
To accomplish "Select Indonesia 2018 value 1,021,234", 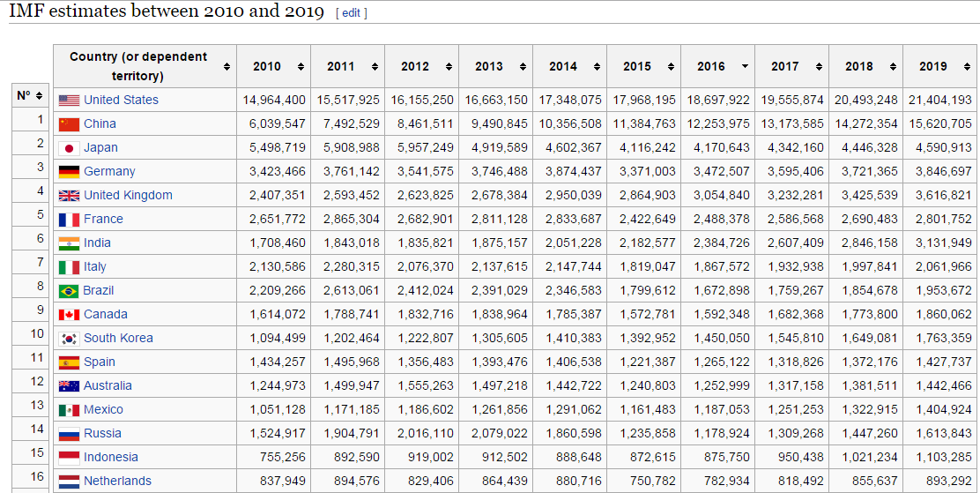I will coord(869,457).
